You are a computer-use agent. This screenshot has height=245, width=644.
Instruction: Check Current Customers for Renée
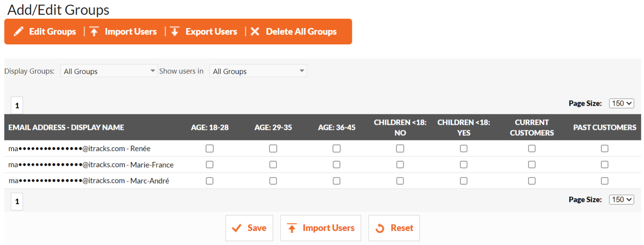[532, 149]
